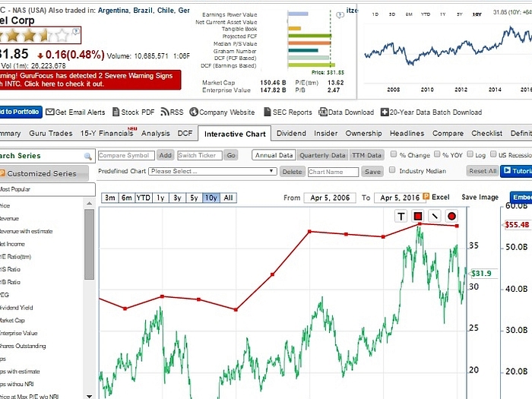Open the Guru Trades tab
Viewport: 532px width, 399px height.
click(x=51, y=134)
